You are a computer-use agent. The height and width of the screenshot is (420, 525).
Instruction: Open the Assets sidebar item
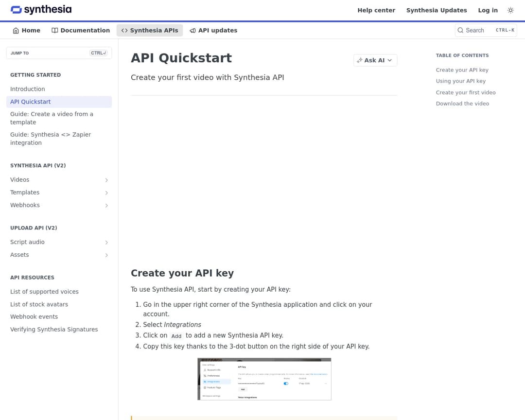coord(19,255)
